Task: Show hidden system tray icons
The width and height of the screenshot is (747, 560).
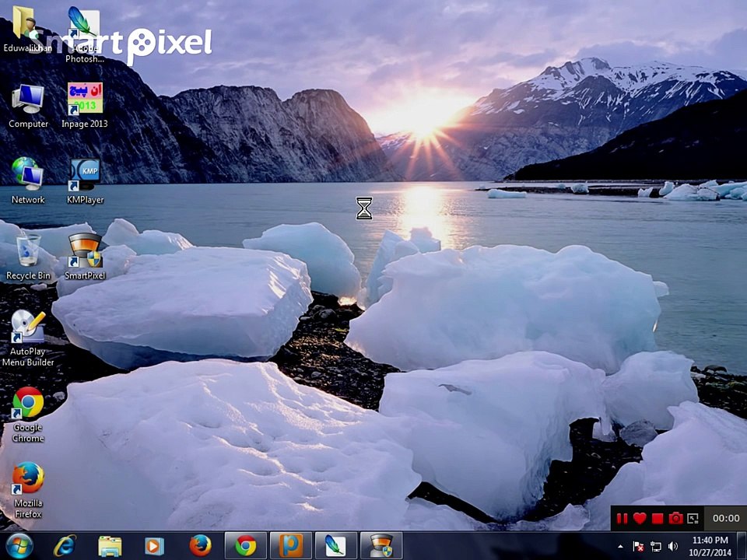Action: click(x=620, y=547)
